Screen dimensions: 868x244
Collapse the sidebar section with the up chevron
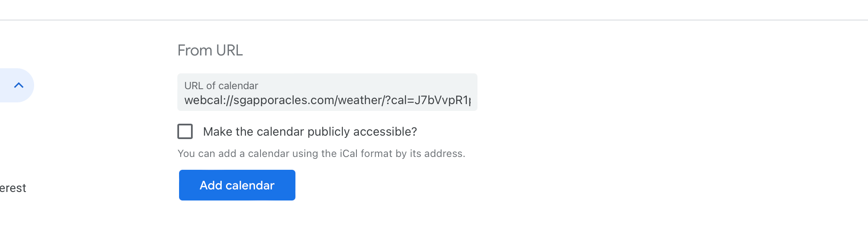[19, 85]
